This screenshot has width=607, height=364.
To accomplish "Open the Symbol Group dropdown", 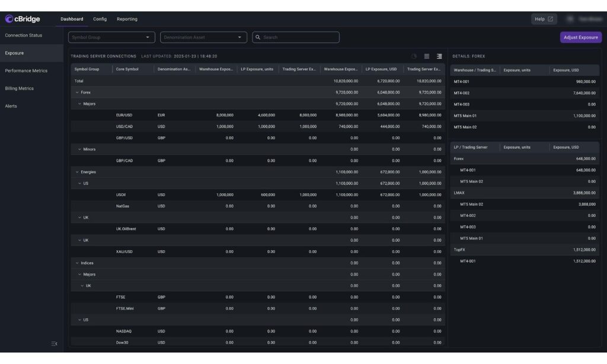I will click(x=111, y=37).
